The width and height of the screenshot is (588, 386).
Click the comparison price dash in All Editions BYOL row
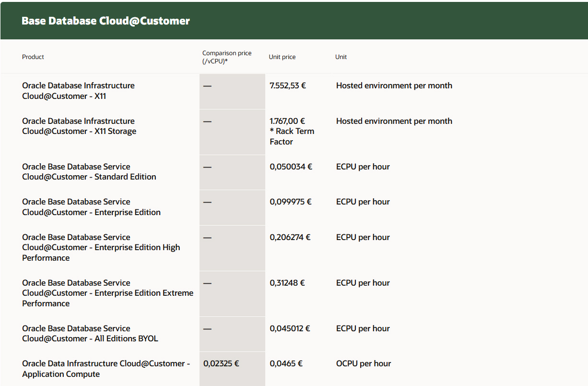pyautogui.click(x=207, y=328)
